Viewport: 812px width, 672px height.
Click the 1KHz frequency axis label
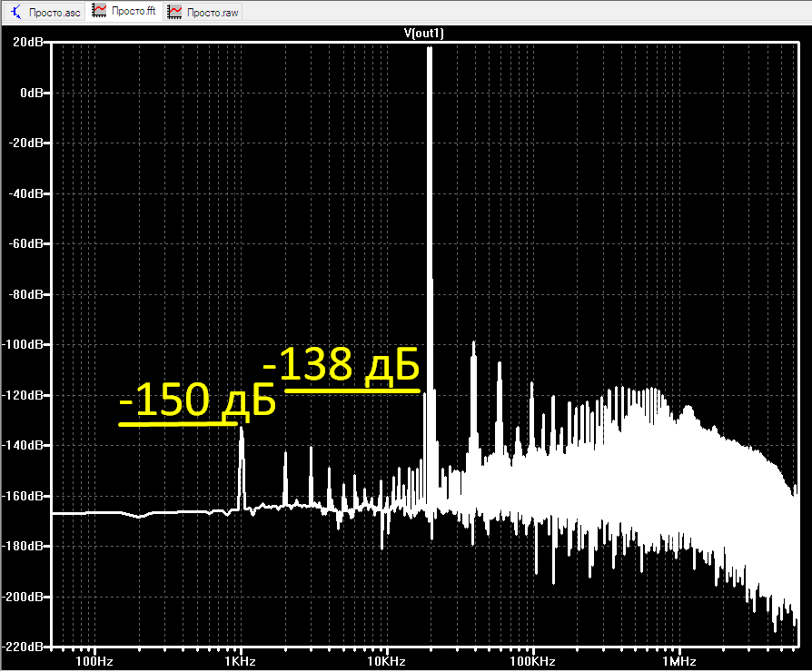pos(241,661)
